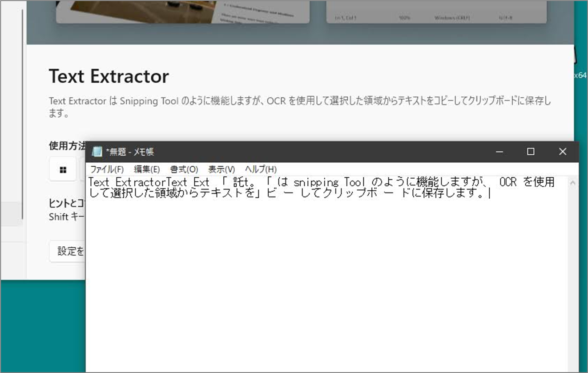
Task: Click the right Notepad preview thumbnail
Action: point(436,11)
